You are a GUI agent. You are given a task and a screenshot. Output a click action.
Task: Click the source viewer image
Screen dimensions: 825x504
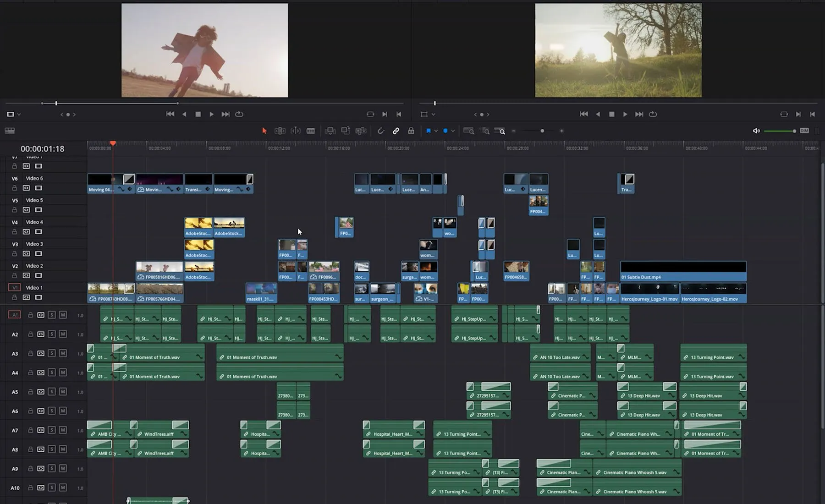click(x=205, y=50)
